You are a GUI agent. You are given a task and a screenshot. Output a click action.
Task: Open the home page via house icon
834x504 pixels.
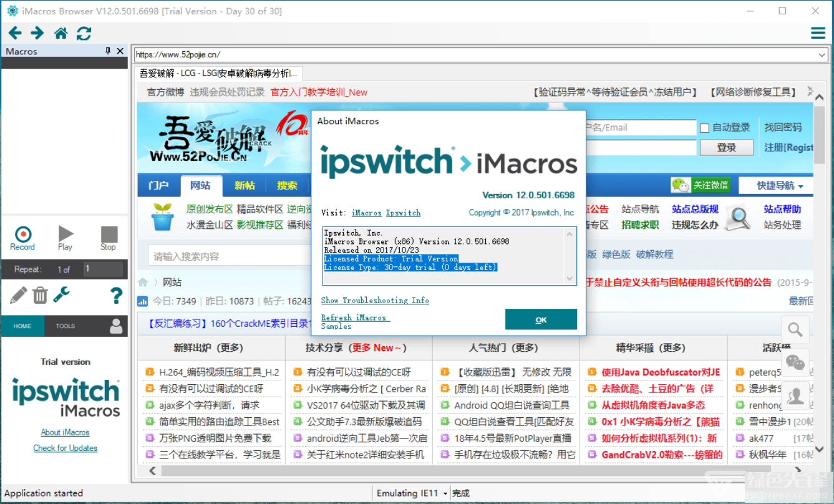pyautogui.click(x=61, y=33)
